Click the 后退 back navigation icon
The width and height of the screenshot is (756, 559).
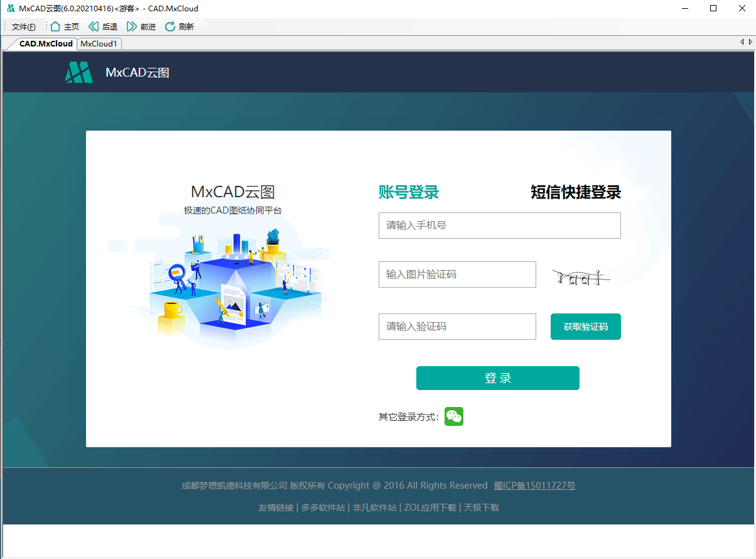[x=95, y=26]
